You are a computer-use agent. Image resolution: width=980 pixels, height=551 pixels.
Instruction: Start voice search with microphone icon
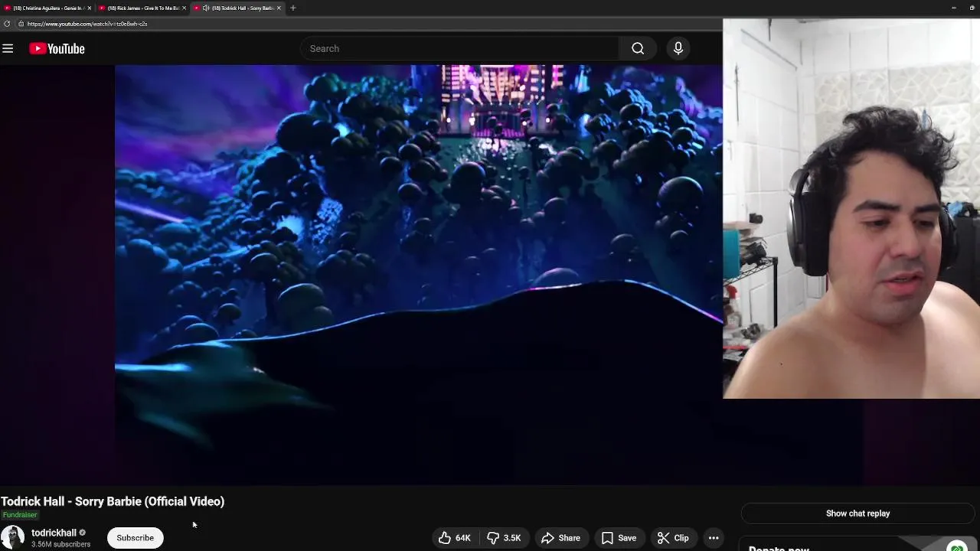pos(678,48)
